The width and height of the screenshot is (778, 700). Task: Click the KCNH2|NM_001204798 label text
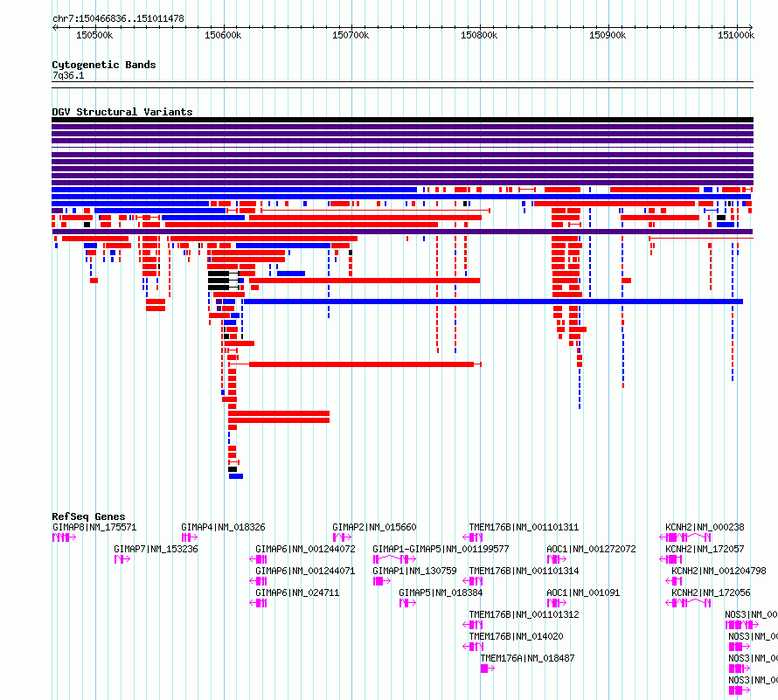coord(719,571)
